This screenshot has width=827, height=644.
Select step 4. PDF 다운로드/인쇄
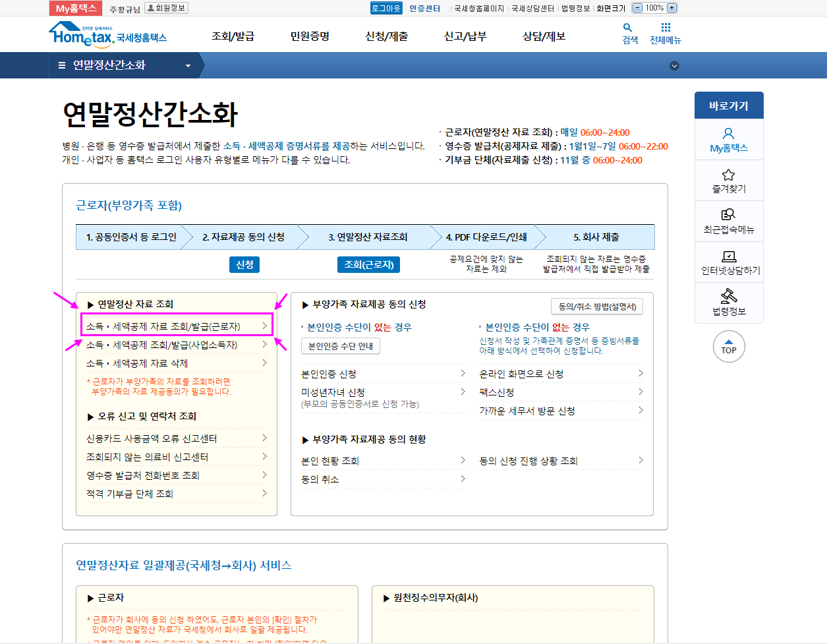486,237
